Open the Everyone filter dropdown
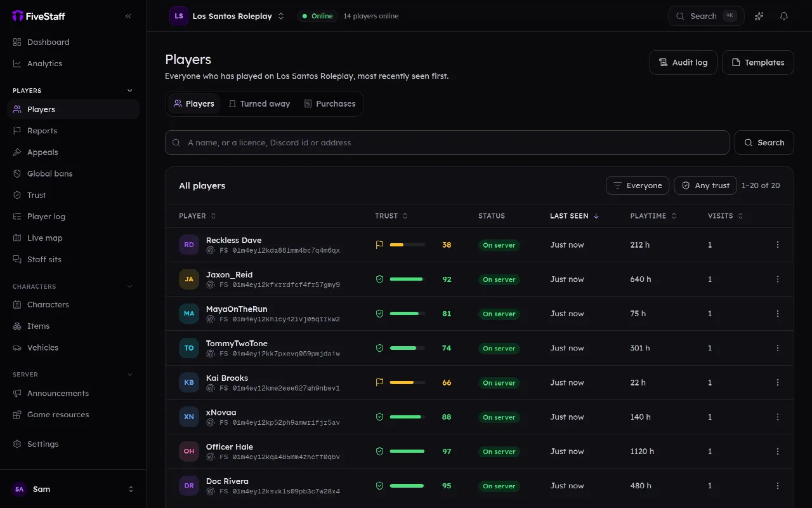 (x=638, y=185)
